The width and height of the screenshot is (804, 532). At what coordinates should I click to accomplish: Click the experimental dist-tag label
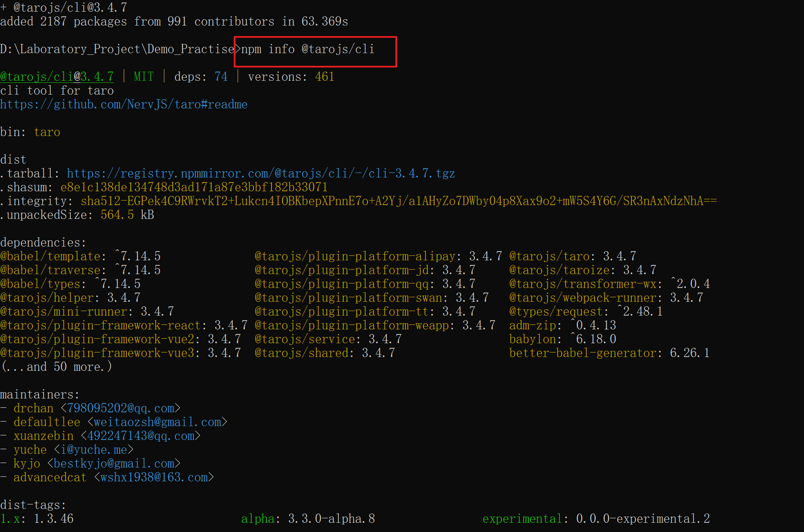[x=522, y=519]
